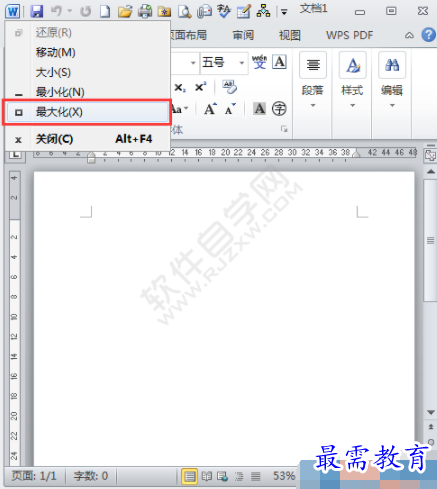Shrink font size with small A
Viewport: 437px width, 489px height.
pyautogui.click(x=230, y=109)
